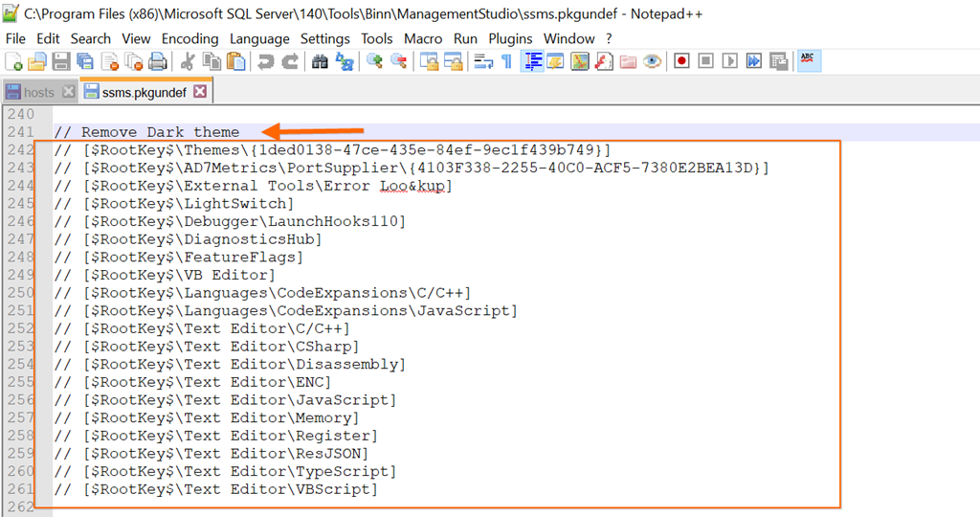Toggle the indent guide icon
The width and height of the screenshot is (980, 517).
click(532, 61)
